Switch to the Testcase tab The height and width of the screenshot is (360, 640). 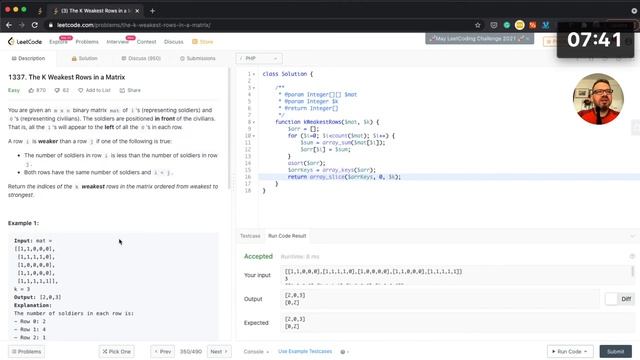(250, 236)
